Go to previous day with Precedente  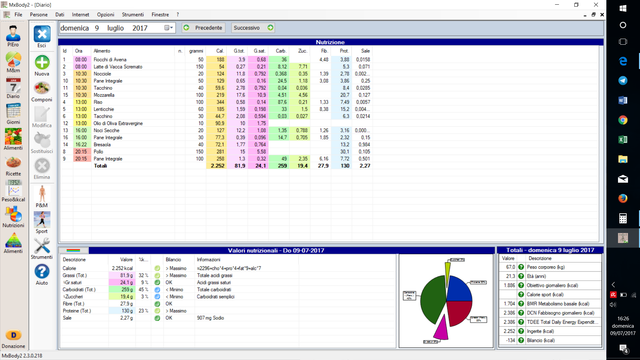point(203,28)
